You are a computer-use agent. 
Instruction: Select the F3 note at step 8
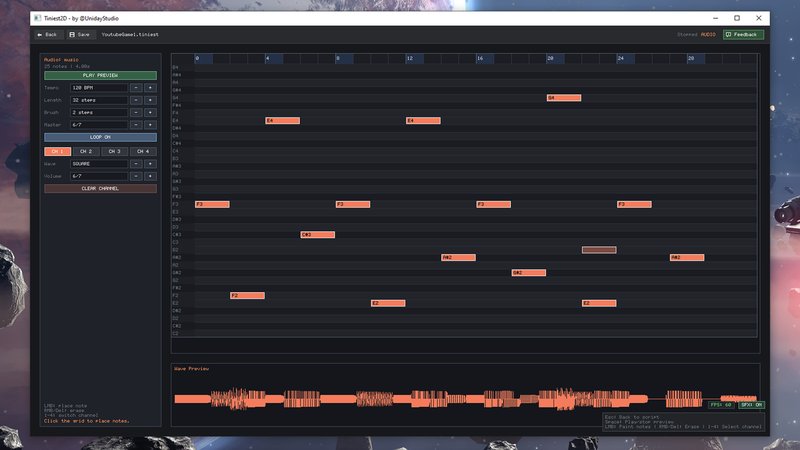(x=353, y=204)
